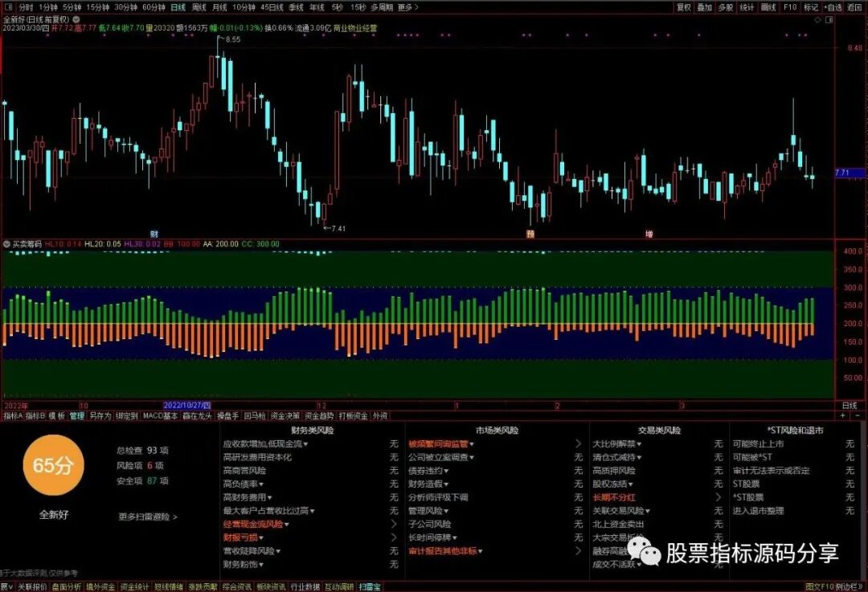Switch to 周线 weekly tab

(199, 7)
